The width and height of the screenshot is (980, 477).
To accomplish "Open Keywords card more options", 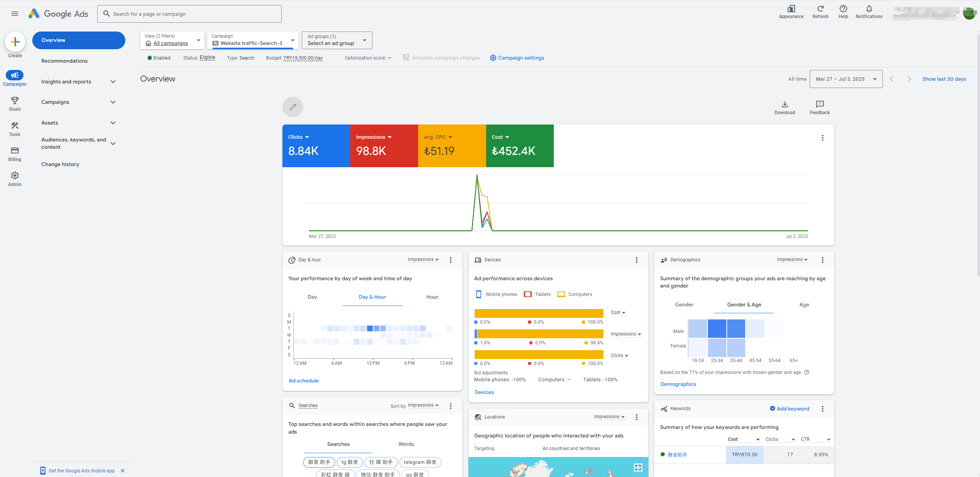I will 822,409.
